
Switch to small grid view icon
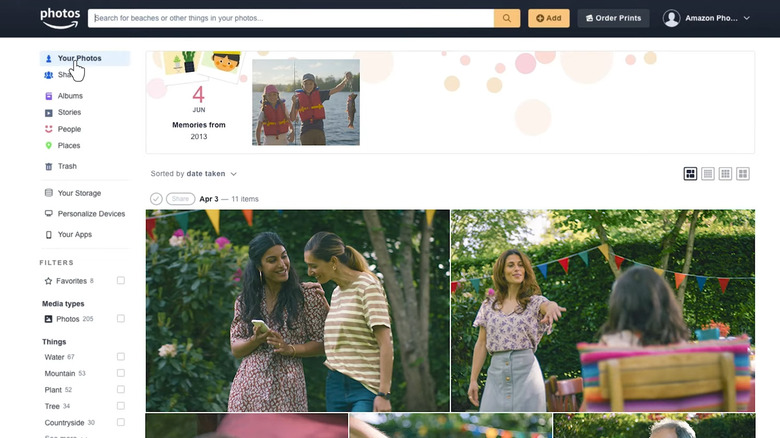click(x=726, y=174)
